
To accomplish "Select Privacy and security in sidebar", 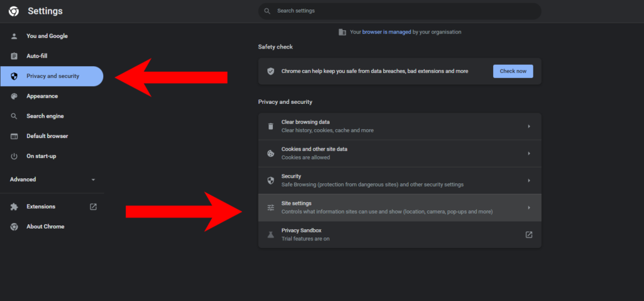I will pos(52,76).
